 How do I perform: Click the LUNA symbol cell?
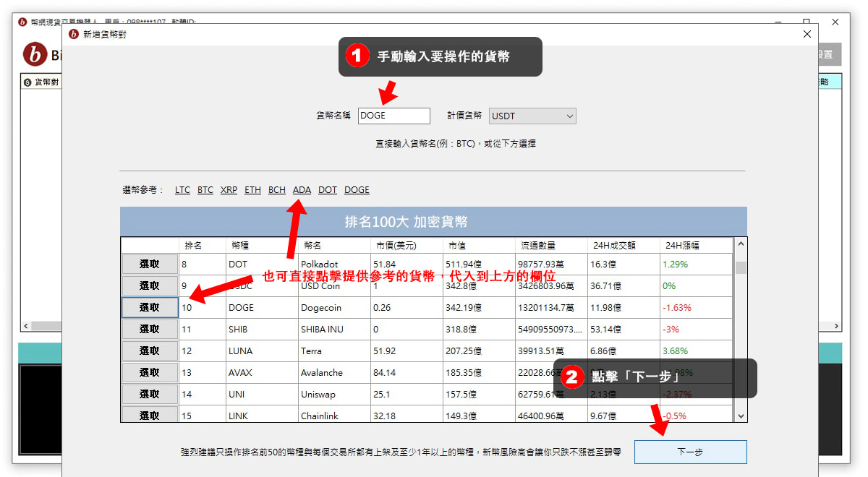click(262, 351)
